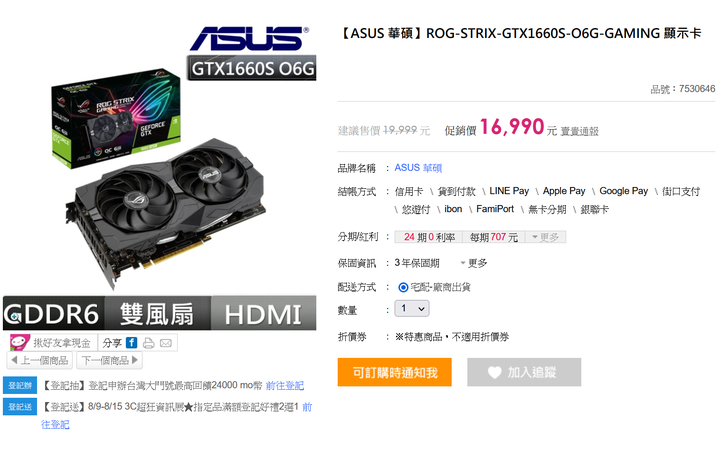Click the blue 登記辦 tag
Screen dimensions: 720x459
click(x=20, y=385)
